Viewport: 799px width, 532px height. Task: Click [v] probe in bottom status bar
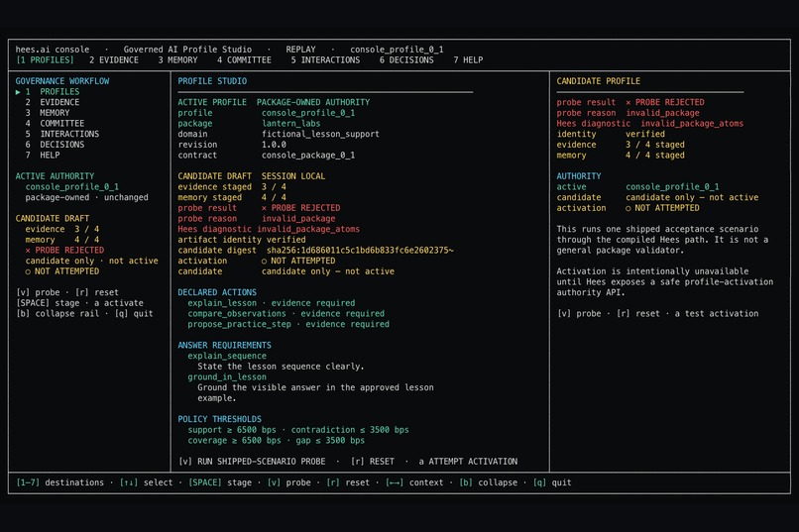(x=288, y=482)
